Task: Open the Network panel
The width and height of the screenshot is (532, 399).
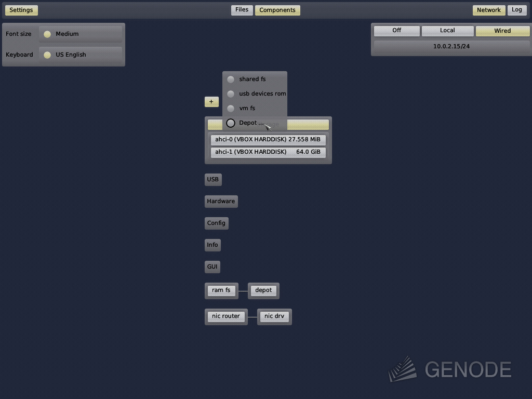Action: [488, 9]
